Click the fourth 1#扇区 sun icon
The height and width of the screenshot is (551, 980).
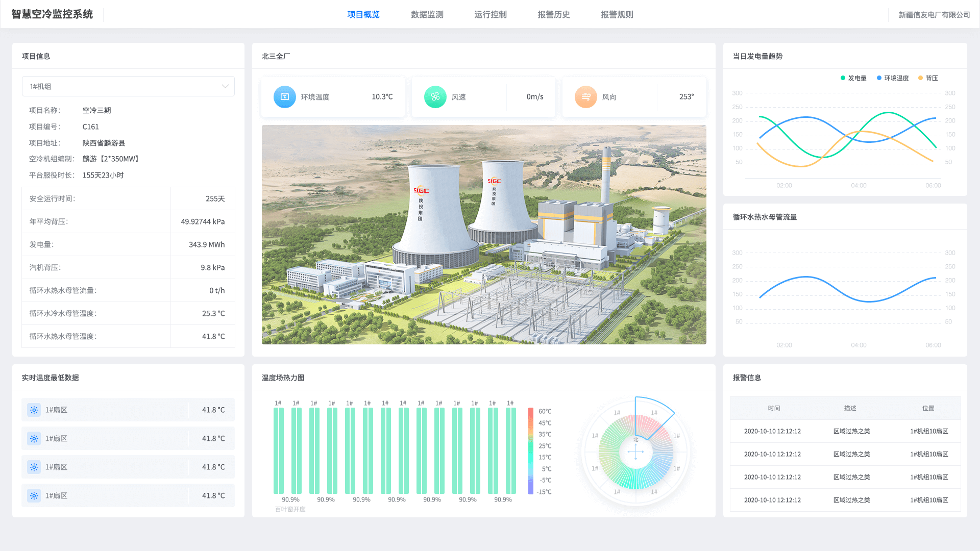(34, 496)
